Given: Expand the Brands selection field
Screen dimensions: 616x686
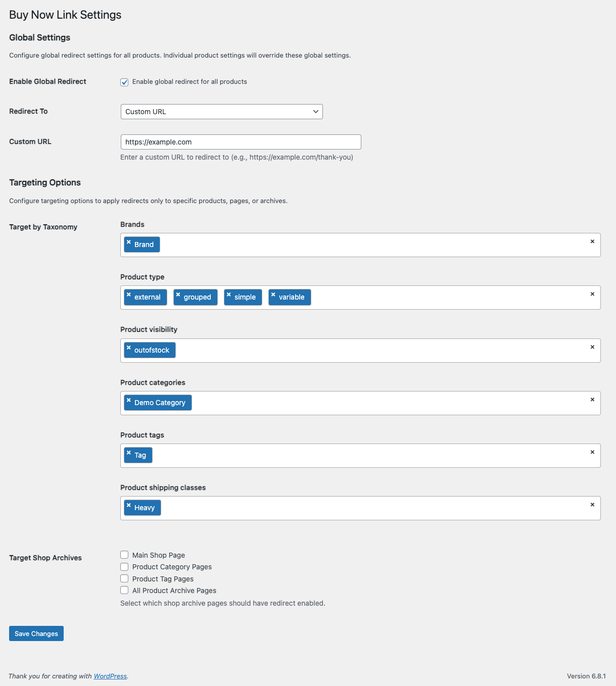Looking at the screenshot, I should pos(354,244).
